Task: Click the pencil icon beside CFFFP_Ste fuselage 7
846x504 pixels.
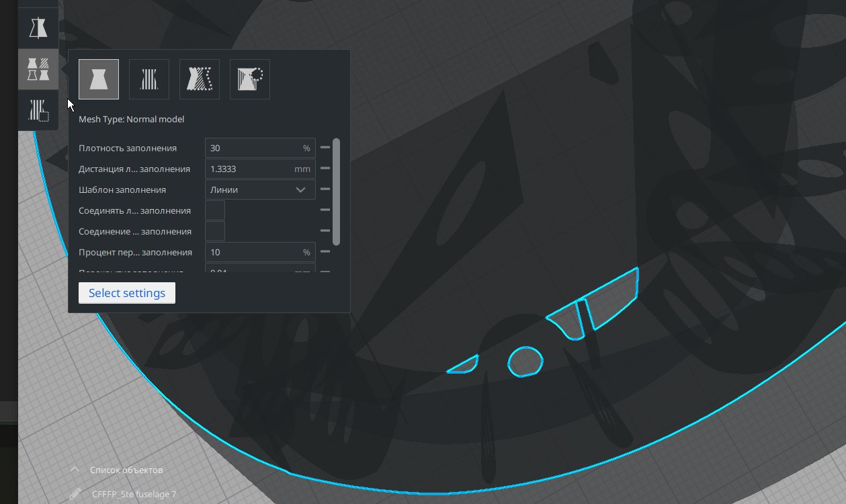Action: click(75, 494)
